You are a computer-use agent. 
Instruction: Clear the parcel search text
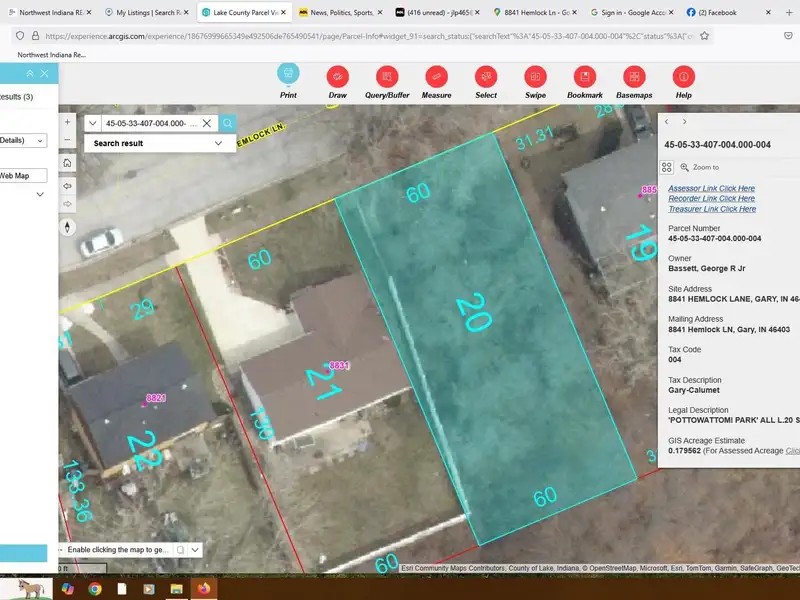[207, 123]
